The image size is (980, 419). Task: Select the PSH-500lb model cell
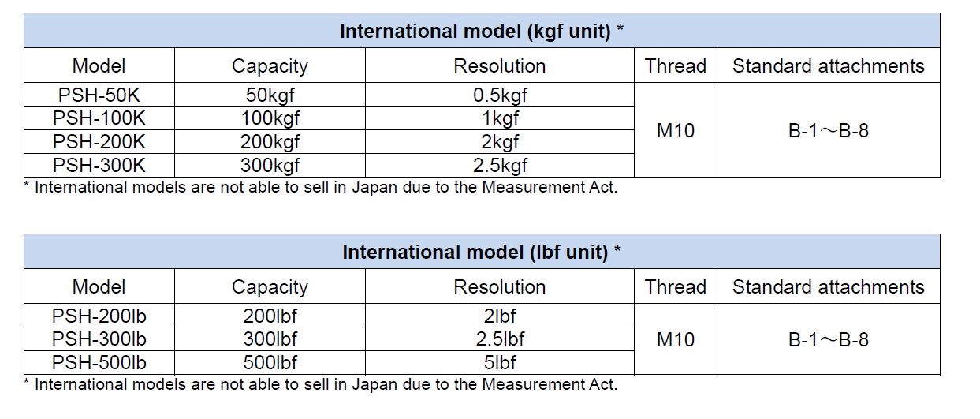(x=99, y=363)
